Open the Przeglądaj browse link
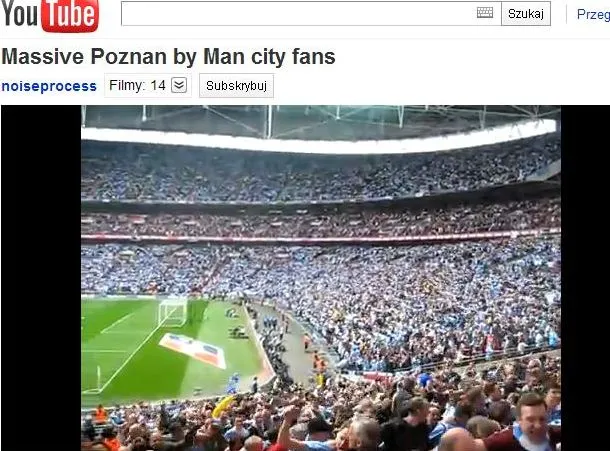610x451 pixels. (593, 14)
